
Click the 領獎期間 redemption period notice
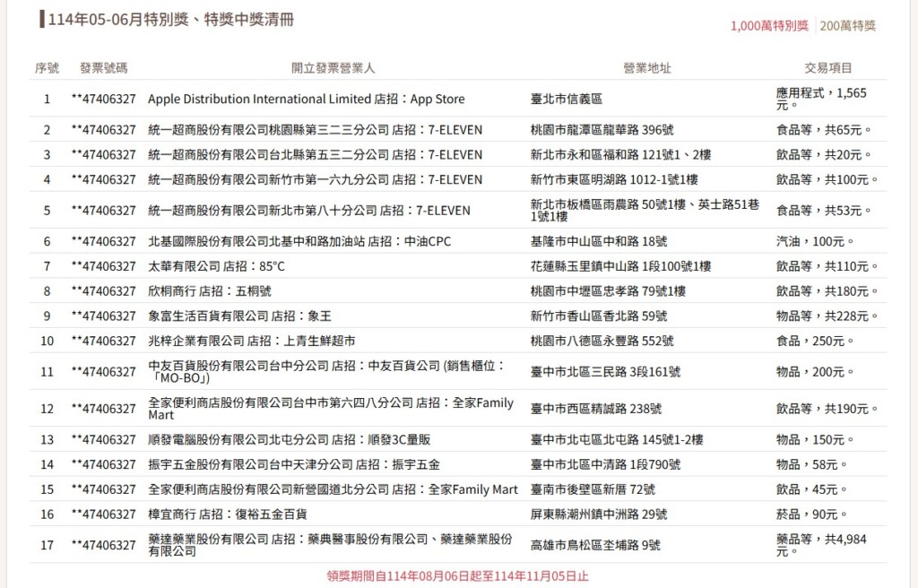458,575
